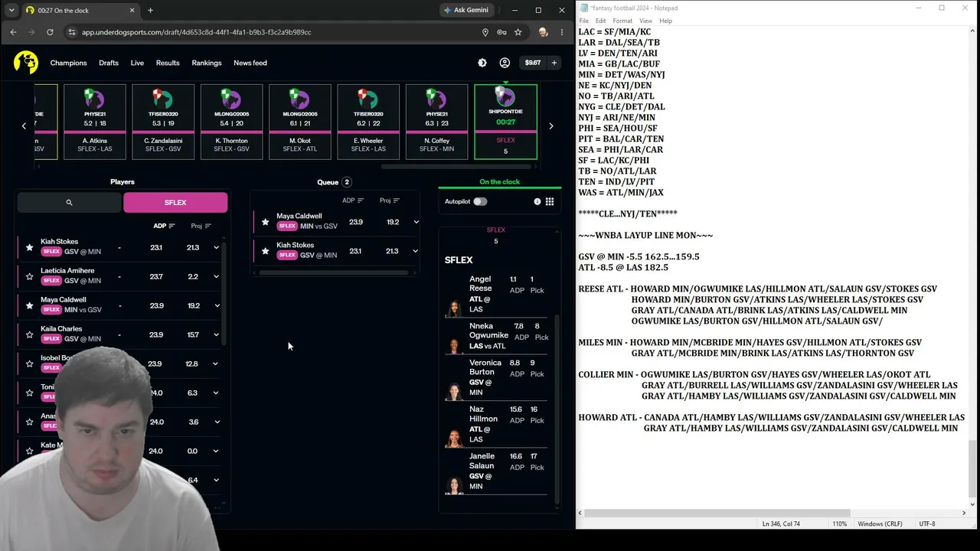Remove Kiah Stokes from Queue via star

(265, 251)
